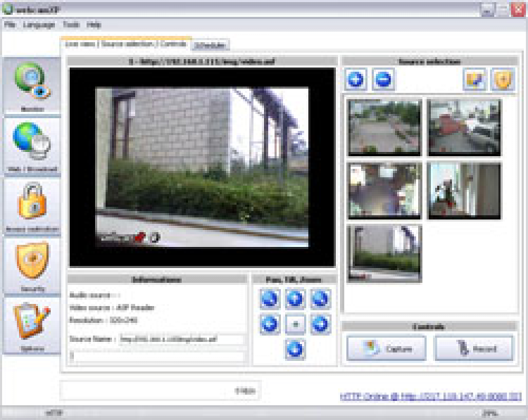Click the Capture button
Screen dimensions: 528x420
pos(386,348)
